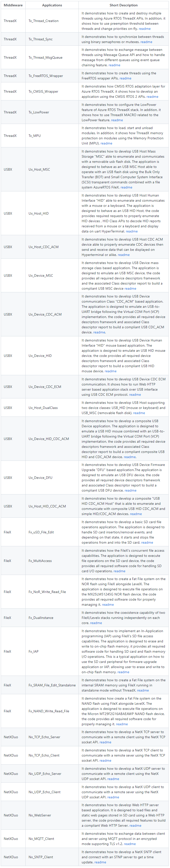Open the readme for Tx_MPU

click(x=106, y=143)
